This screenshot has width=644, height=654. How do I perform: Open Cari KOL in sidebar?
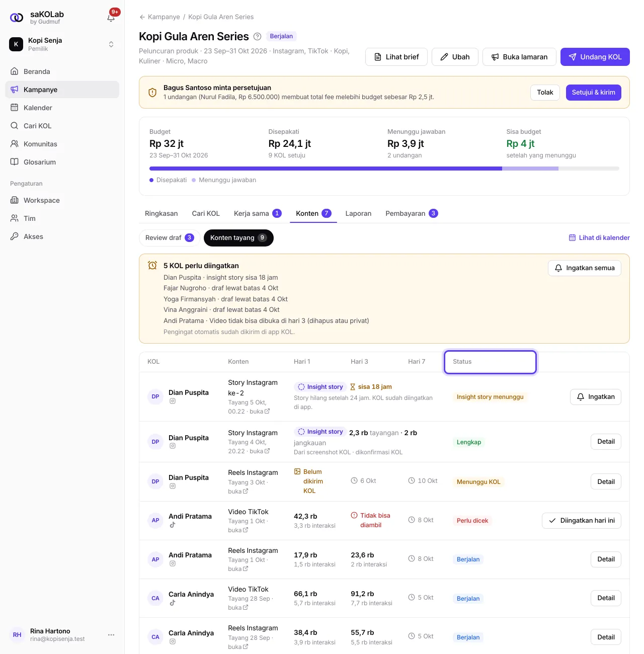pyautogui.click(x=62, y=126)
